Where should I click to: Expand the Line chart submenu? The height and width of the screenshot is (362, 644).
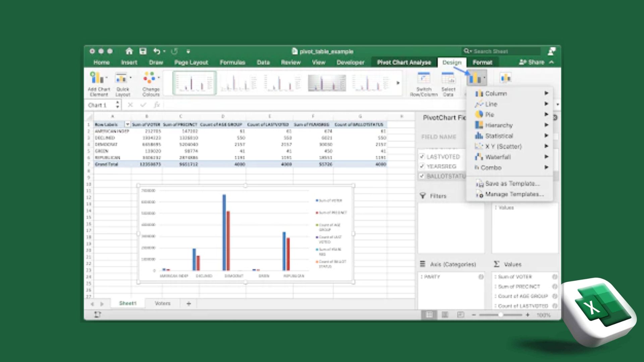[546, 104]
